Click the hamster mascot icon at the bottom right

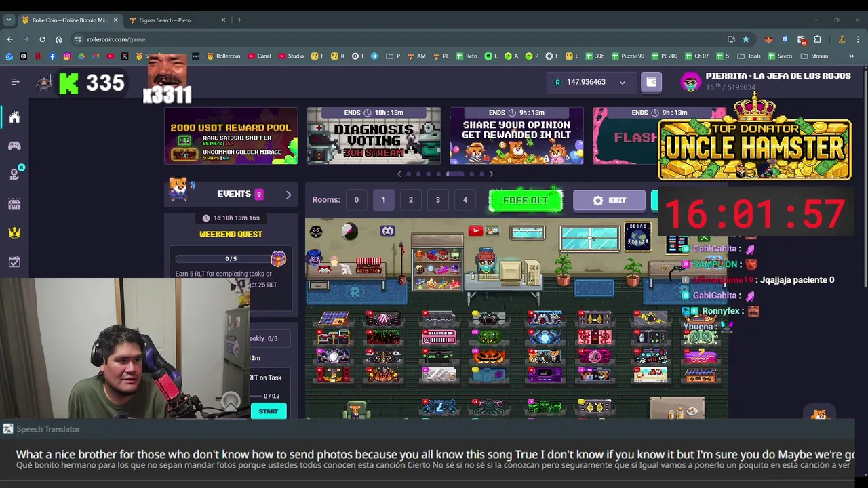pyautogui.click(x=820, y=413)
